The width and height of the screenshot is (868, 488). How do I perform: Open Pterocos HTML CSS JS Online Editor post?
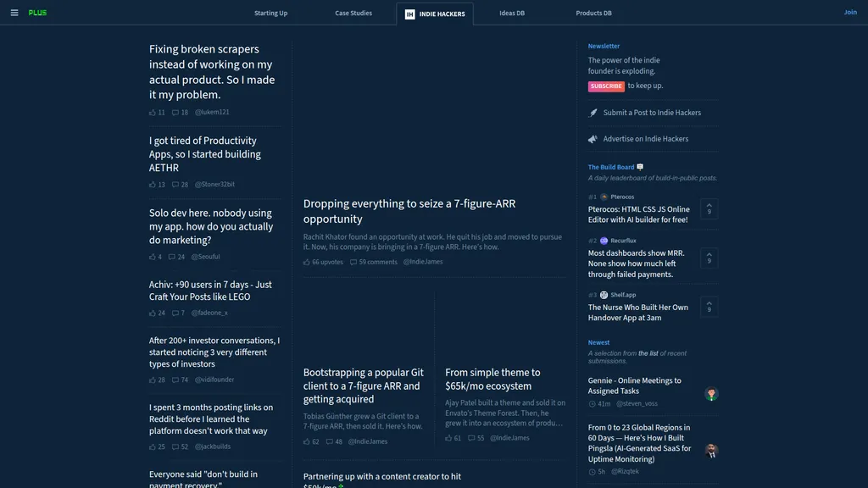639,214
